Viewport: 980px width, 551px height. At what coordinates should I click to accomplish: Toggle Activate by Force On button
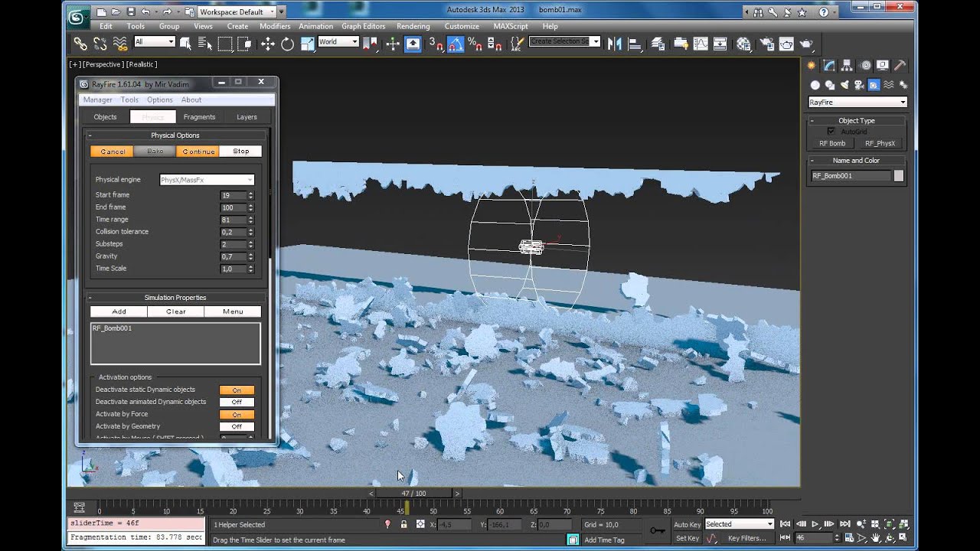[x=237, y=415]
